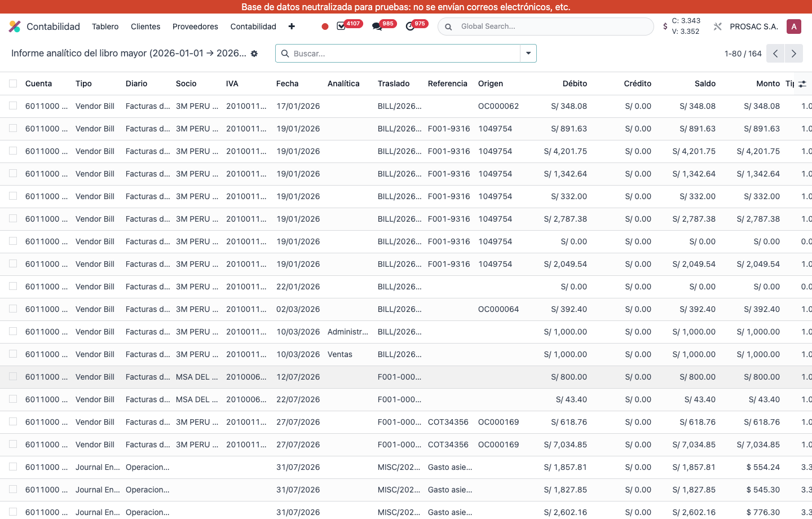
Task: Click the dollar currency rate icon
Action: coord(665,27)
